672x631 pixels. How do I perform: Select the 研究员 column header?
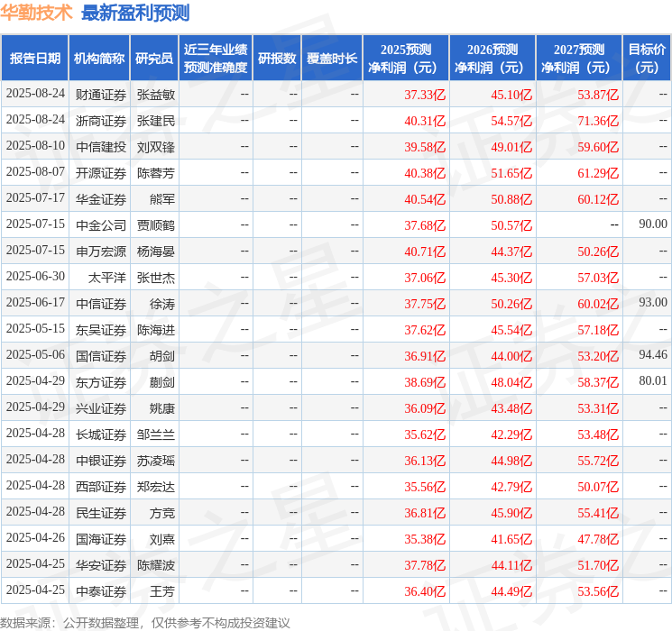click(x=154, y=59)
